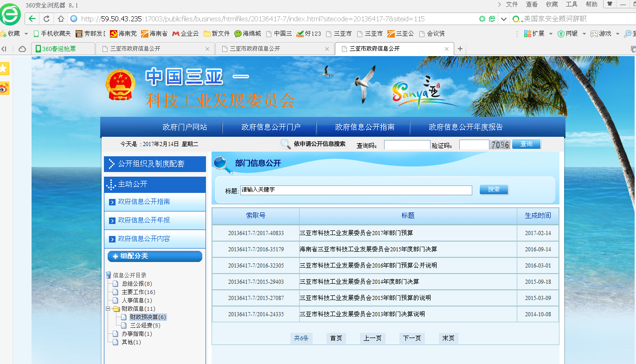Screen dimensions: 636x364
Task: Close the 360春运抢票 tab neighbor's first 三亚市政府信息公开 tab
Action: click(207, 49)
